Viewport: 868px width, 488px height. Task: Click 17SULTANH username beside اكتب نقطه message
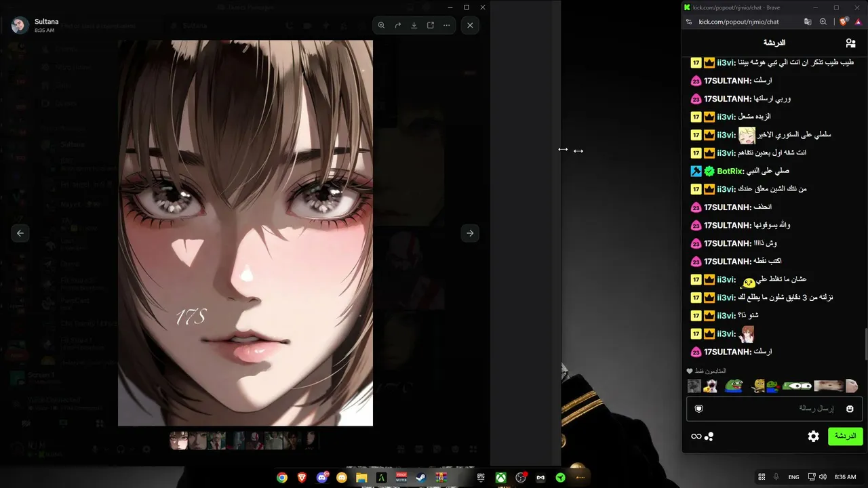click(728, 261)
